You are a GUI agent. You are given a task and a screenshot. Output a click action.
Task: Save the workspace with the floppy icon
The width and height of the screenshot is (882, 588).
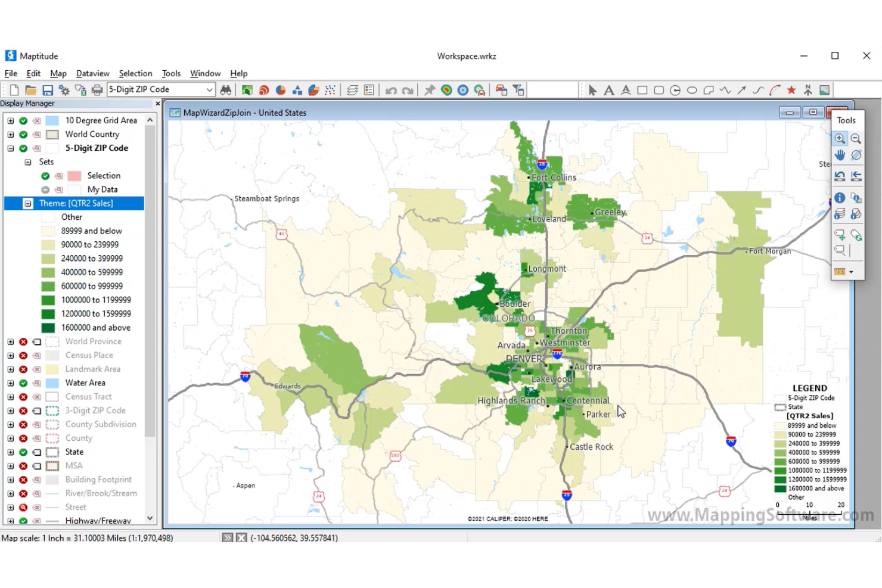click(x=48, y=90)
